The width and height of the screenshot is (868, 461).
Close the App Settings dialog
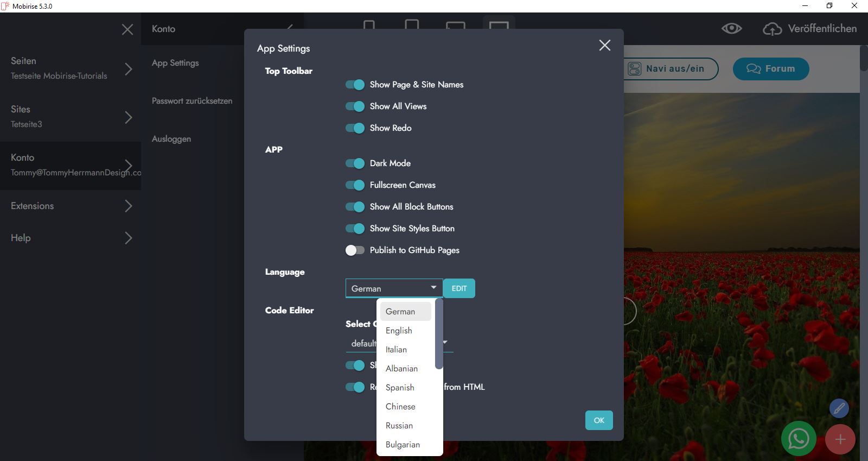click(604, 46)
